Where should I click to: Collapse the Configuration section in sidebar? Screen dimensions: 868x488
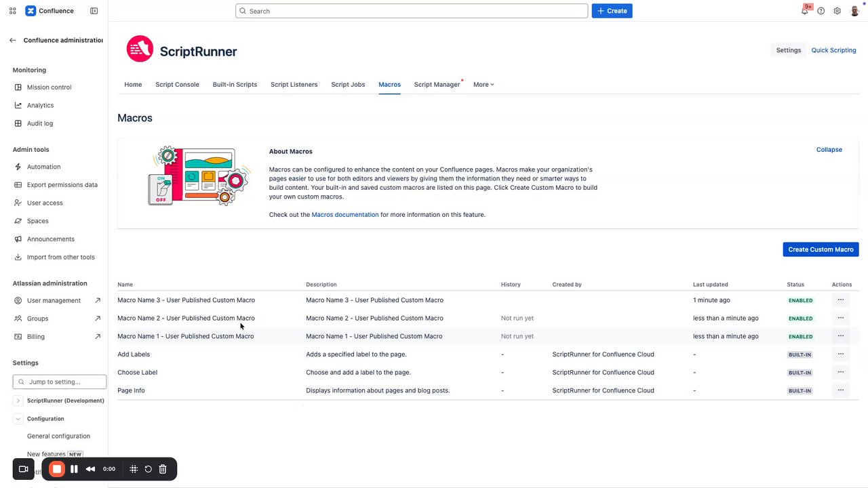18,419
